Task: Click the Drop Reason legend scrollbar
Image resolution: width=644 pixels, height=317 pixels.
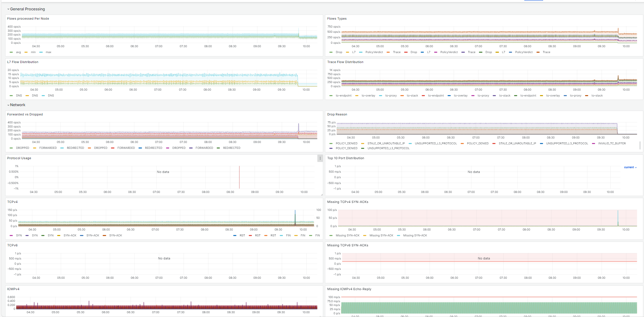Action: pyautogui.click(x=640, y=145)
